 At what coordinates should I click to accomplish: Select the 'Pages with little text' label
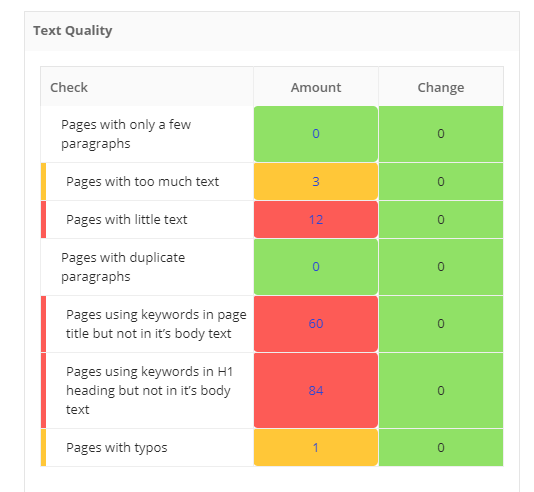point(126,220)
